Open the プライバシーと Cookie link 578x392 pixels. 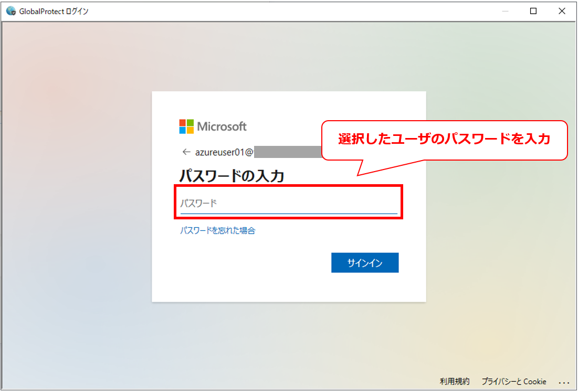click(514, 382)
